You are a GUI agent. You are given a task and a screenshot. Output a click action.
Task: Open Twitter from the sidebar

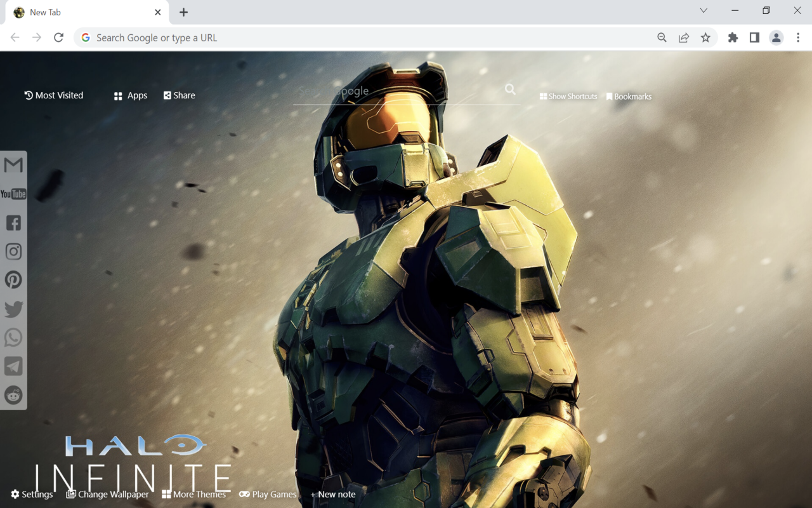[x=13, y=309]
